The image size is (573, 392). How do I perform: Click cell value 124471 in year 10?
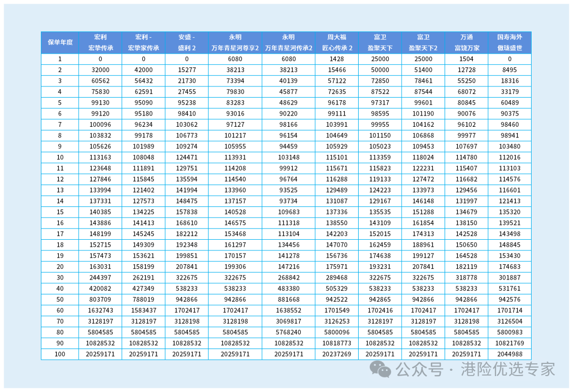187,158
